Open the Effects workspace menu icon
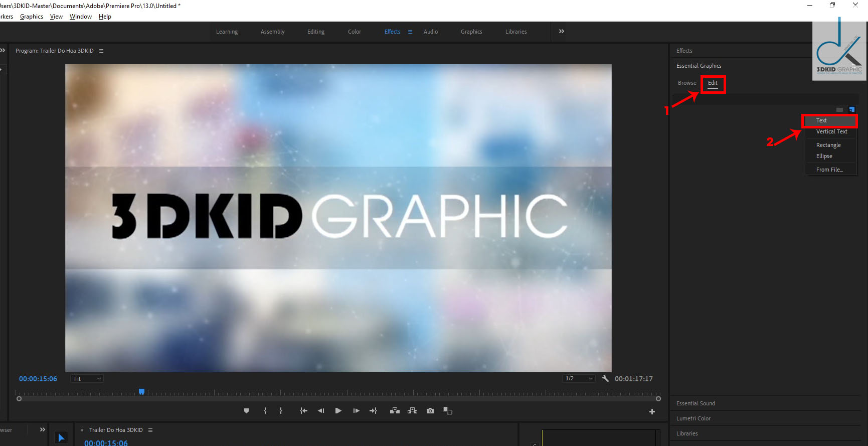The height and width of the screenshot is (446, 868). click(x=410, y=32)
